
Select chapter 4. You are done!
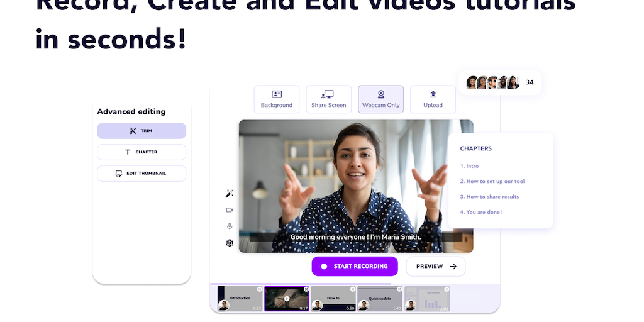click(x=480, y=212)
